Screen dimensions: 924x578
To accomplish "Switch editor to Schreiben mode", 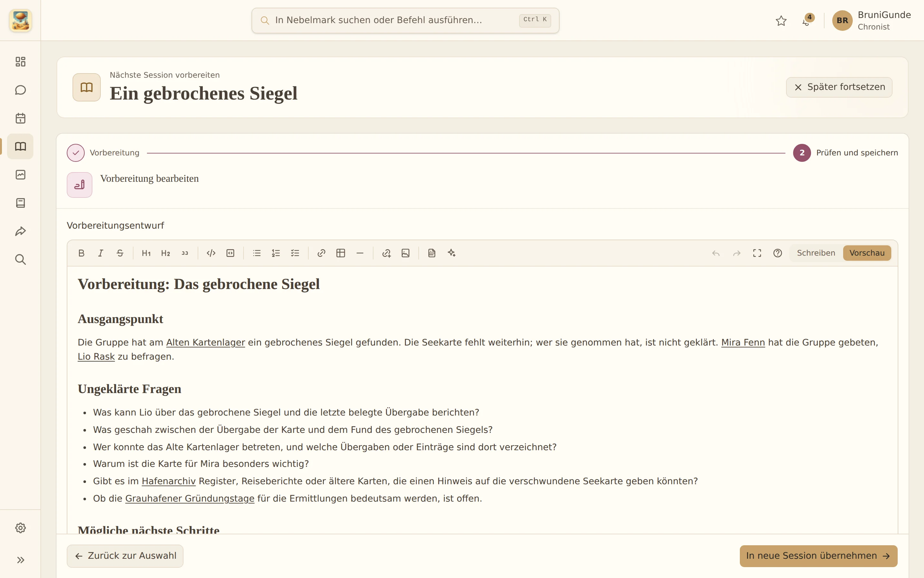I will pos(816,253).
